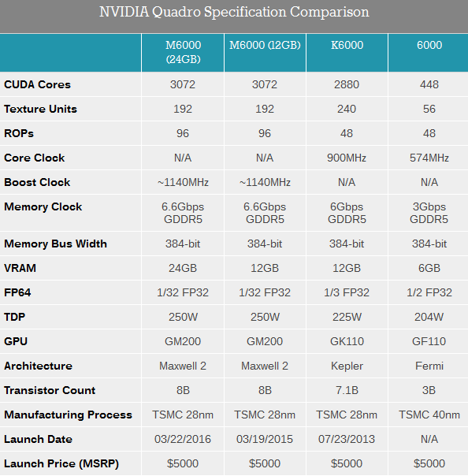Click the 'Transistor Count' row label
Image resolution: width=468 pixels, height=476 pixels.
[50, 390]
